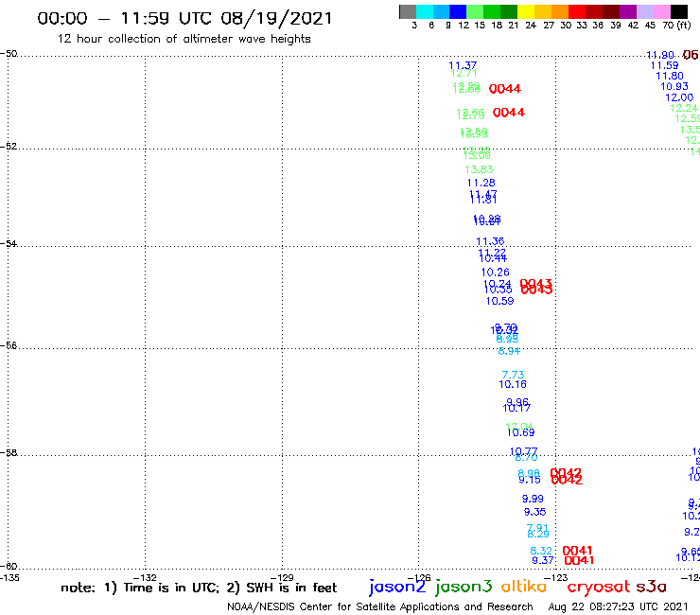Click the lavender swatch in the color scale
The image size is (700, 615).
[645, 11]
